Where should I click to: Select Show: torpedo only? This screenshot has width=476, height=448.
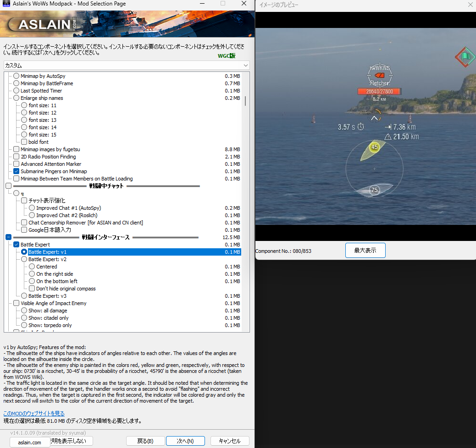24,325
